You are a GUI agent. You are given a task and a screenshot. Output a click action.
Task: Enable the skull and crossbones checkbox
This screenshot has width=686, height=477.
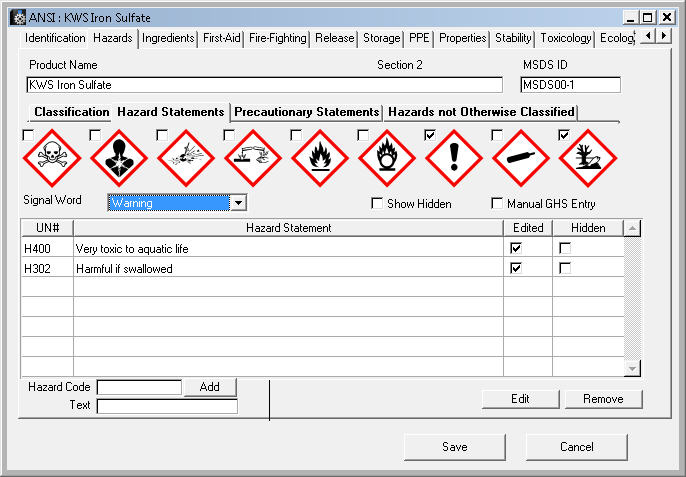pos(28,135)
